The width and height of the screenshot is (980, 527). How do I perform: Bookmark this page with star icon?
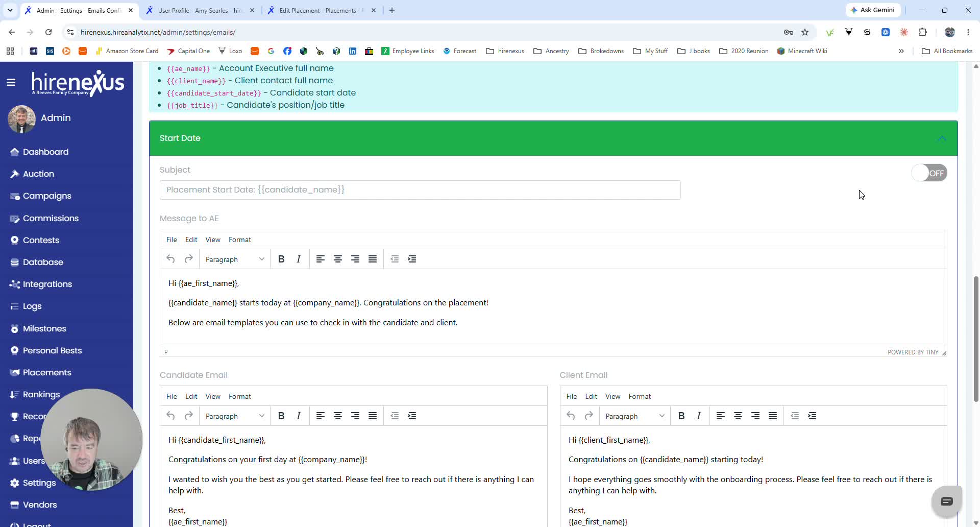pyautogui.click(x=805, y=32)
